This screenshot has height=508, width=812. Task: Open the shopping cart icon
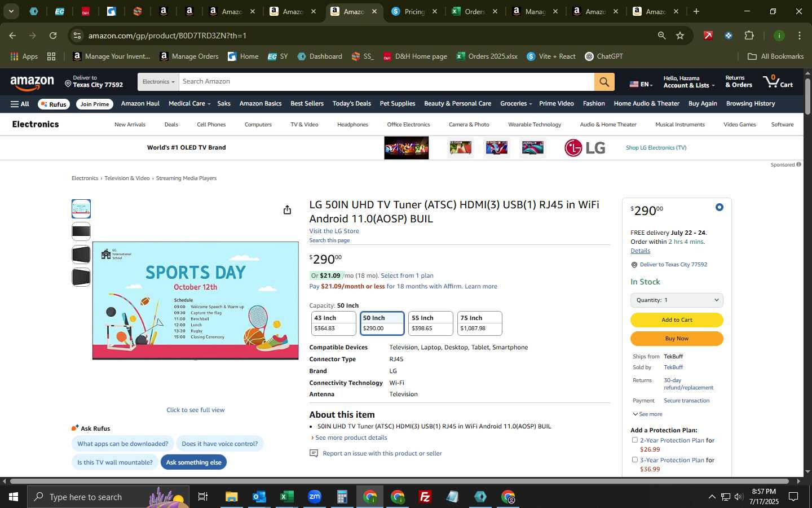(778, 81)
